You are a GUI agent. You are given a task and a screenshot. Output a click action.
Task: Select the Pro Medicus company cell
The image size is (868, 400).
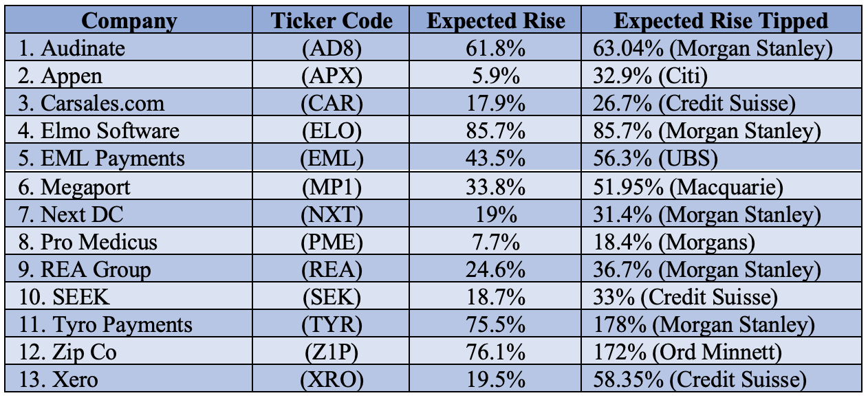click(98, 242)
